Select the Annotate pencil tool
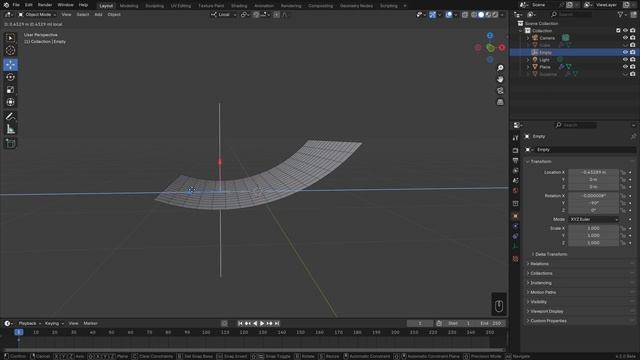Image resolution: width=640 pixels, height=360 pixels. (x=10, y=116)
